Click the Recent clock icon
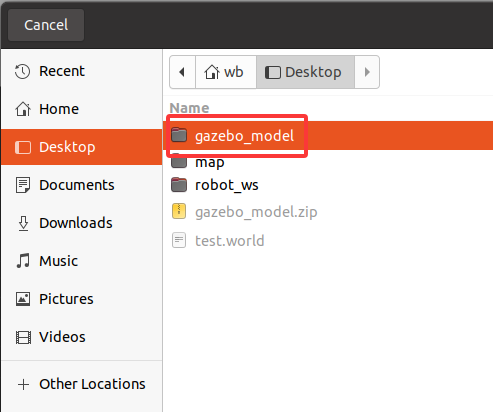This screenshot has width=493, height=412. pos(23,71)
